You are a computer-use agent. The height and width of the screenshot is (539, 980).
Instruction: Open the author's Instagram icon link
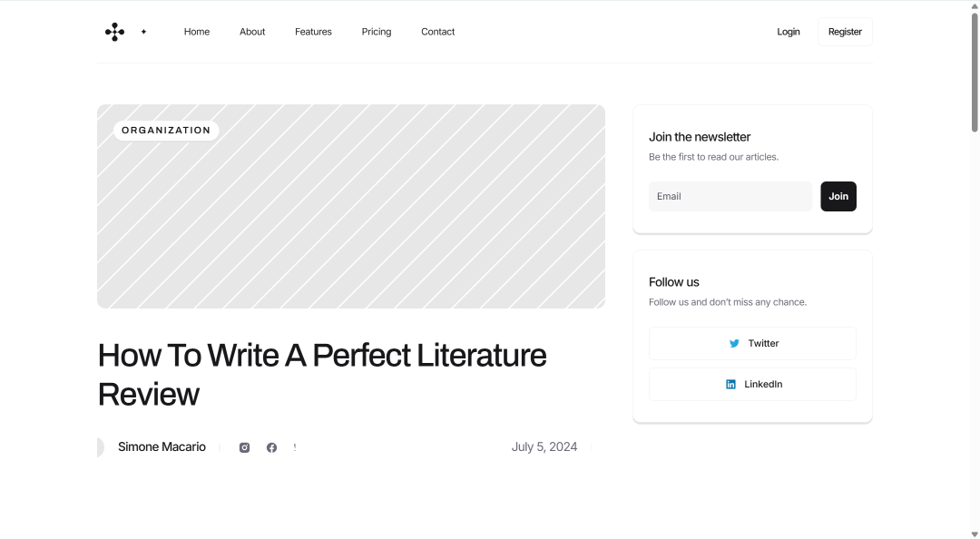(x=244, y=447)
